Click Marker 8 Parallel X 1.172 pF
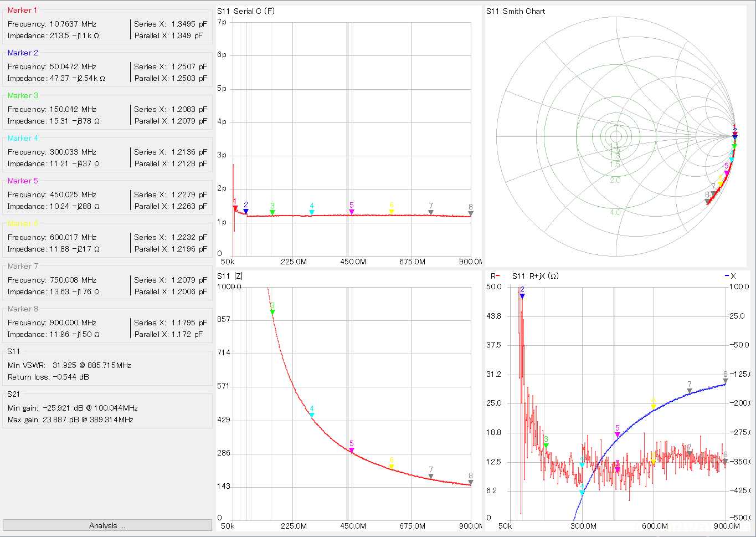Screen dimensions: 756x537 click(187, 334)
